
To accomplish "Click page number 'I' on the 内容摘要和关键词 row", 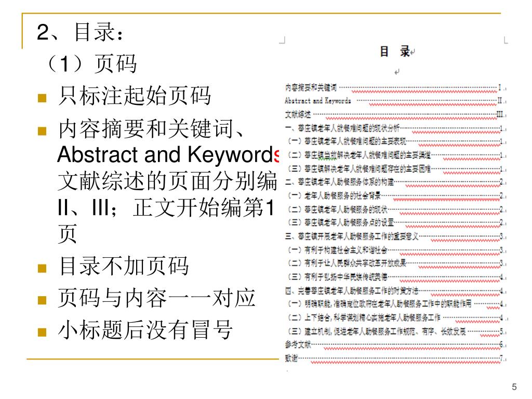I will point(499,88).
